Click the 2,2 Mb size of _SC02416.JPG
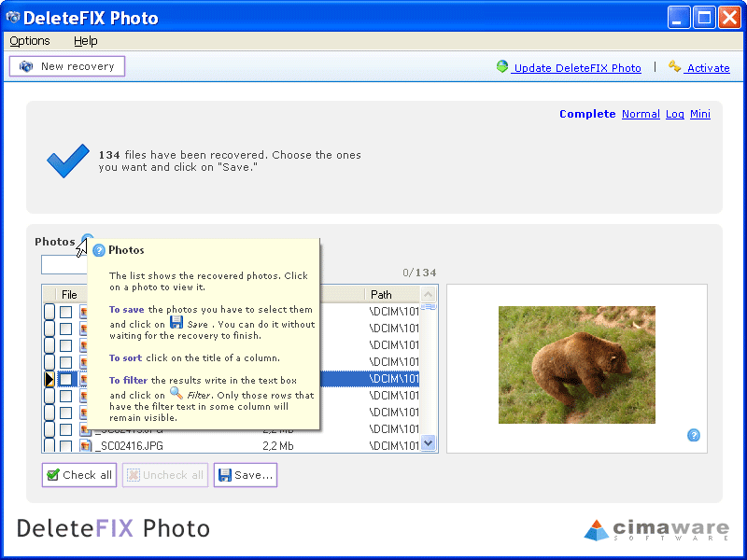 [x=277, y=446]
